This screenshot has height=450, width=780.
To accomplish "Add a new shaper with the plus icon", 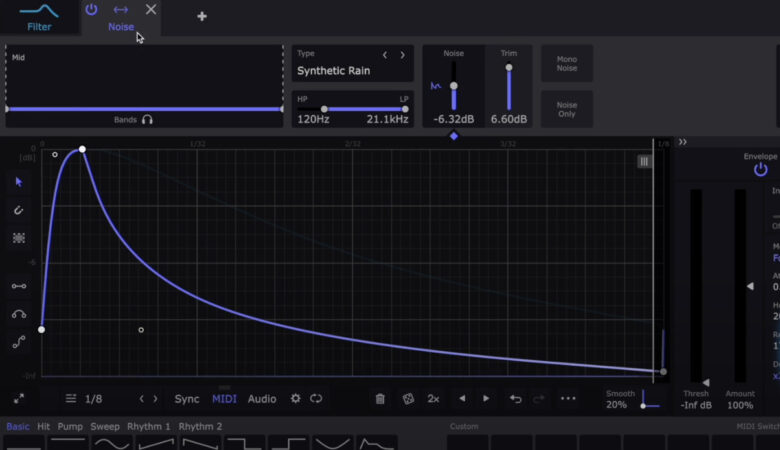I will click(201, 16).
